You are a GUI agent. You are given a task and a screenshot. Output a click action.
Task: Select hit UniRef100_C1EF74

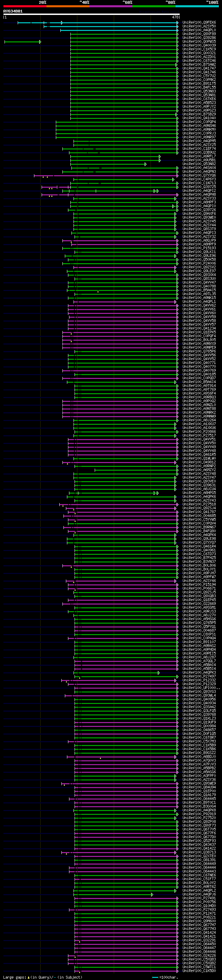coord(199,149)
